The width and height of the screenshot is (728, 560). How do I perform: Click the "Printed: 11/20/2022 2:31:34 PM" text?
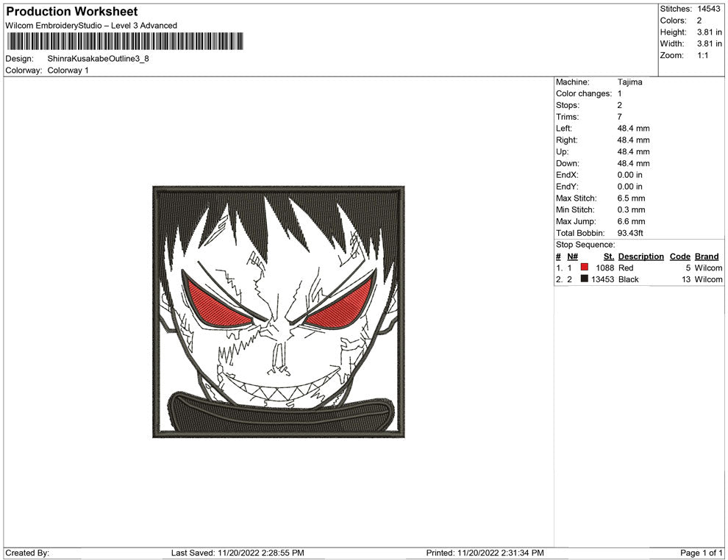[x=485, y=553]
